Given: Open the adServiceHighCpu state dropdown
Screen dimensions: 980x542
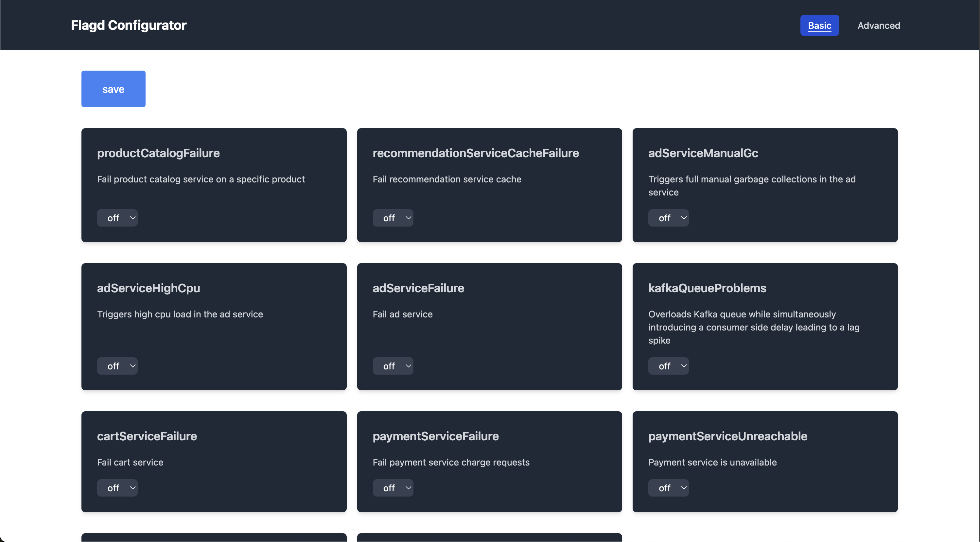Looking at the screenshot, I should (117, 366).
